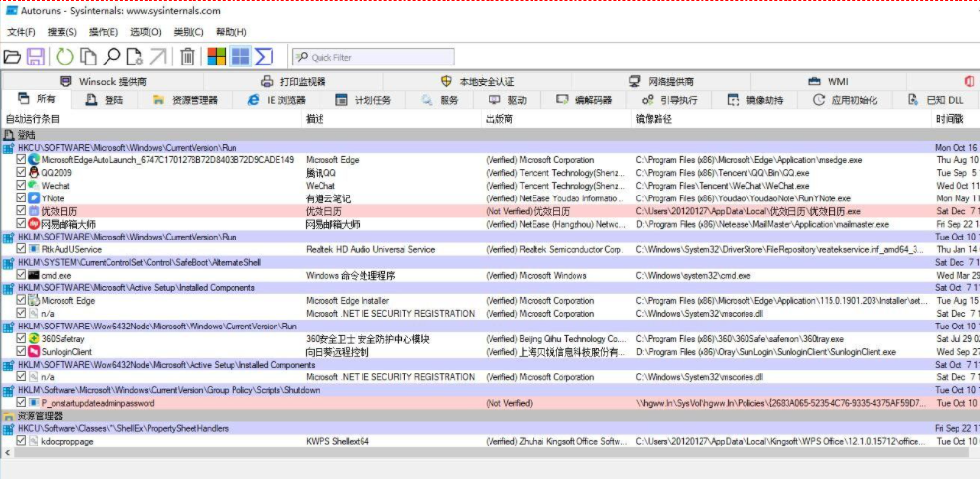Open the Winsock 提供商 tab

(x=104, y=82)
